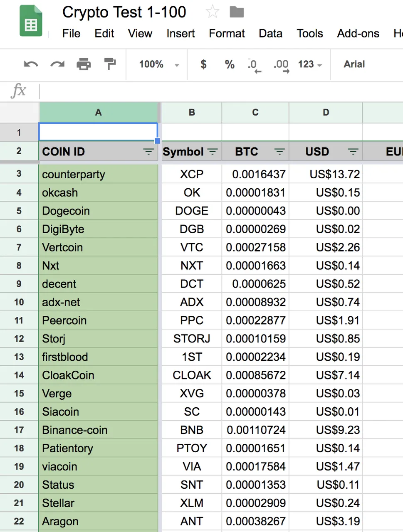Click the document title Crypto Test 1-100
403x532 pixels.
[x=124, y=12]
